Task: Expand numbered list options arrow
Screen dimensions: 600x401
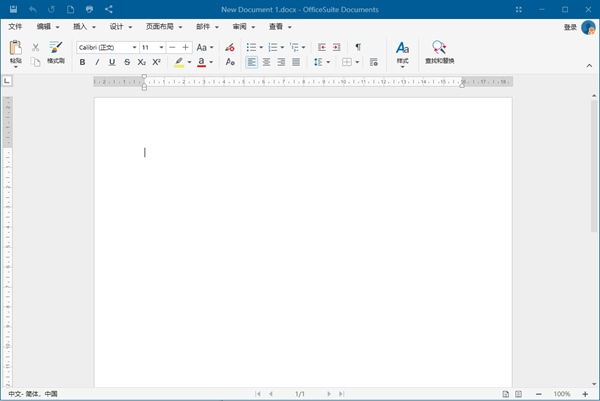Action: click(x=282, y=47)
